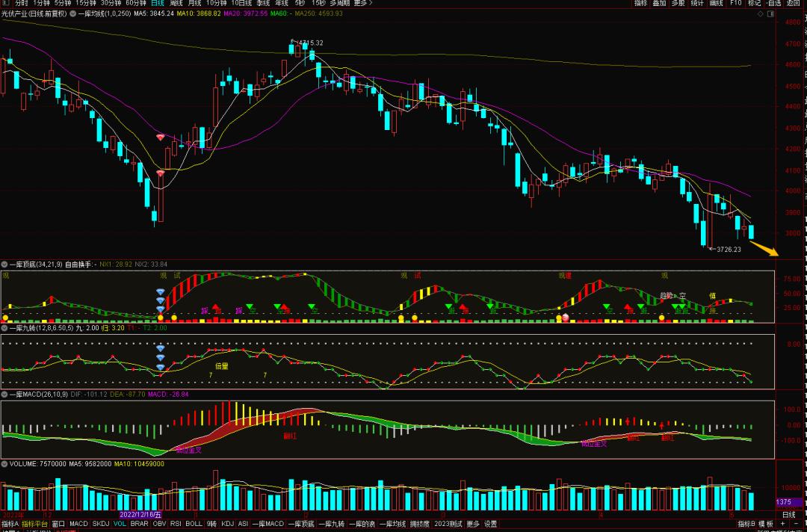
Task: Expand the 一库均线 indicator settings arrow
Action: pyautogui.click(x=72, y=14)
